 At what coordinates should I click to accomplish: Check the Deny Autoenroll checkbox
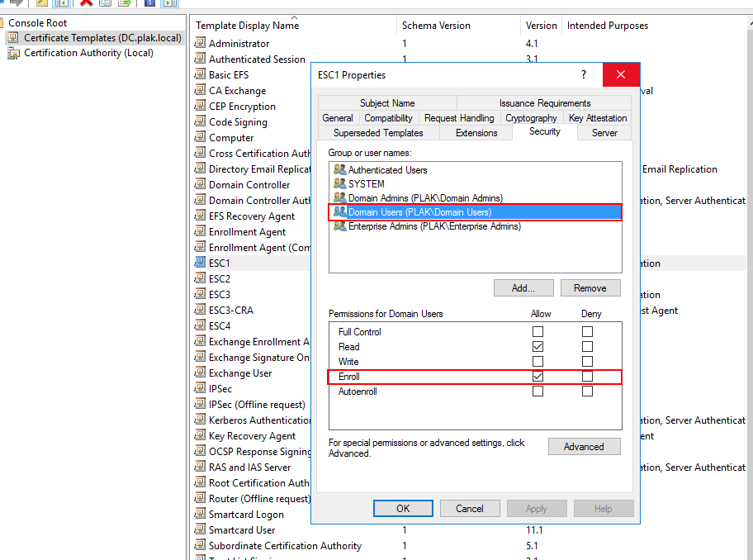tap(587, 392)
